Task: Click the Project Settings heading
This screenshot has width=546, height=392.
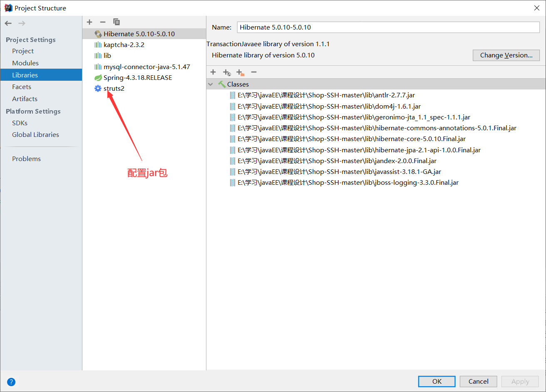Action: pos(31,40)
